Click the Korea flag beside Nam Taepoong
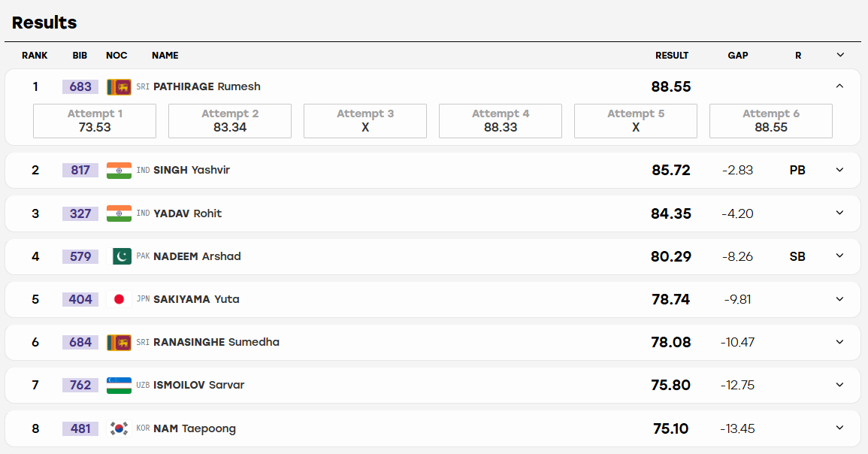 pos(119,428)
